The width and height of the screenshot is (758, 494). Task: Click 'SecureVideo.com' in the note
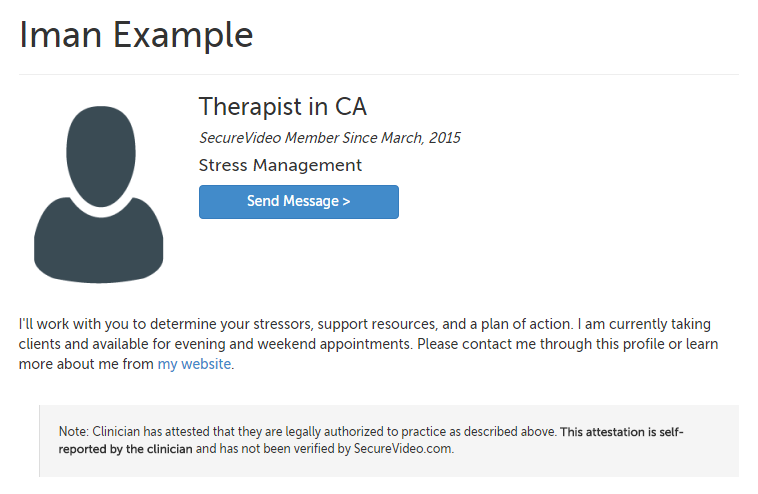(x=403, y=449)
